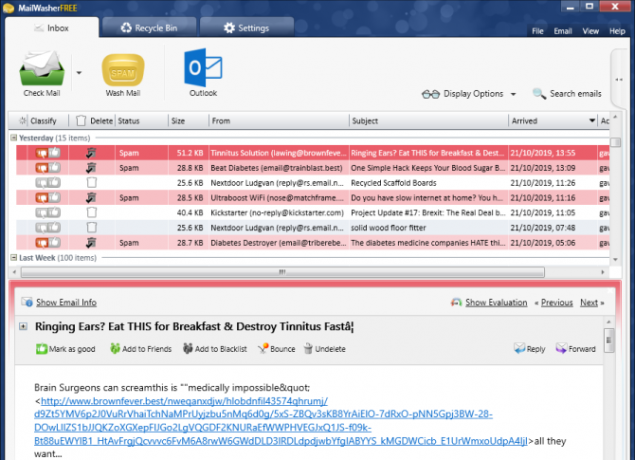
Task: Click the Check Mail icon
Action: point(42,68)
